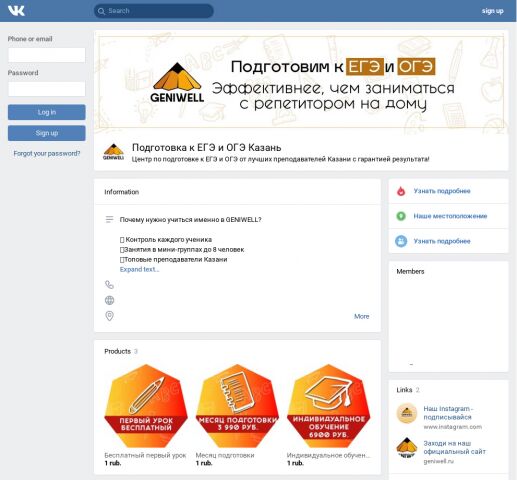Screen dimensions: 517x480
Task: Click the Log in button
Action: [47, 112]
